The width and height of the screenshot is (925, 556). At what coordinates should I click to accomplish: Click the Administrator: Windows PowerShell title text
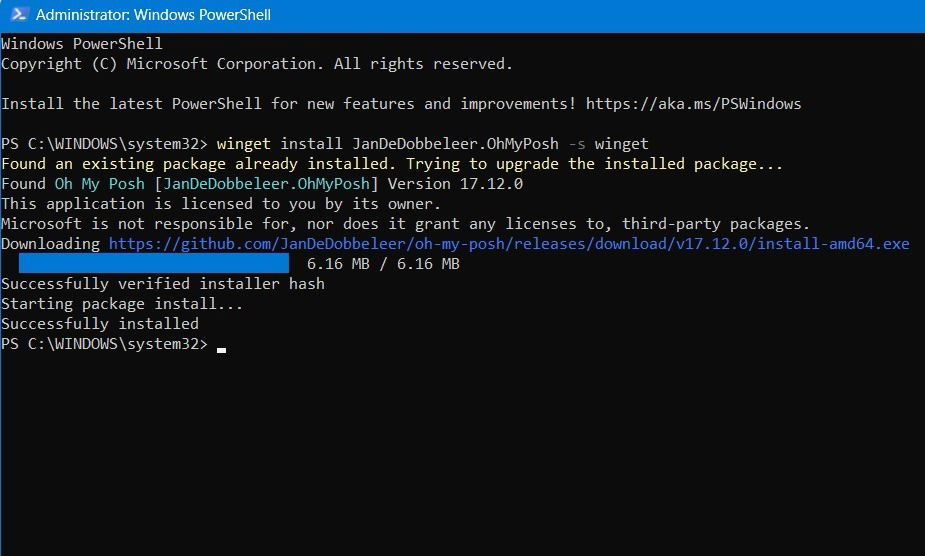click(153, 15)
